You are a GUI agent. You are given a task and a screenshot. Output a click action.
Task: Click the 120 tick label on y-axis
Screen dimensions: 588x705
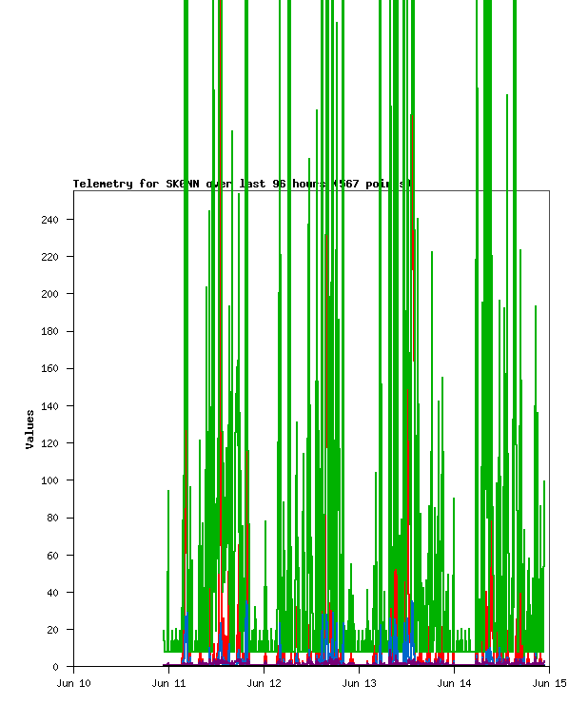(49, 443)
